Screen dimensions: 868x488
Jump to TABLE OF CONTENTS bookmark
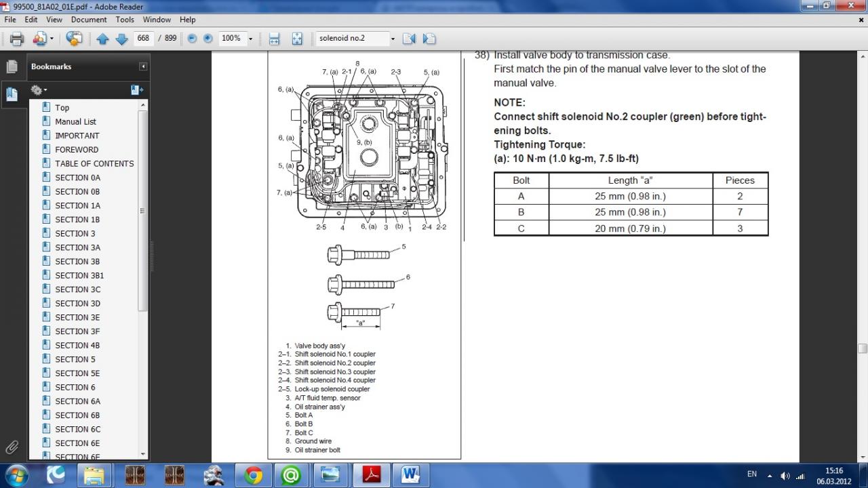94,163
